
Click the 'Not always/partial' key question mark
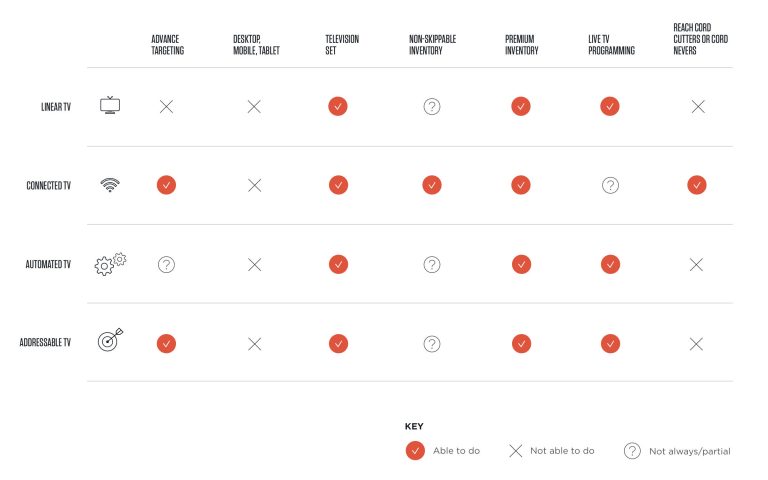(632, 450)
